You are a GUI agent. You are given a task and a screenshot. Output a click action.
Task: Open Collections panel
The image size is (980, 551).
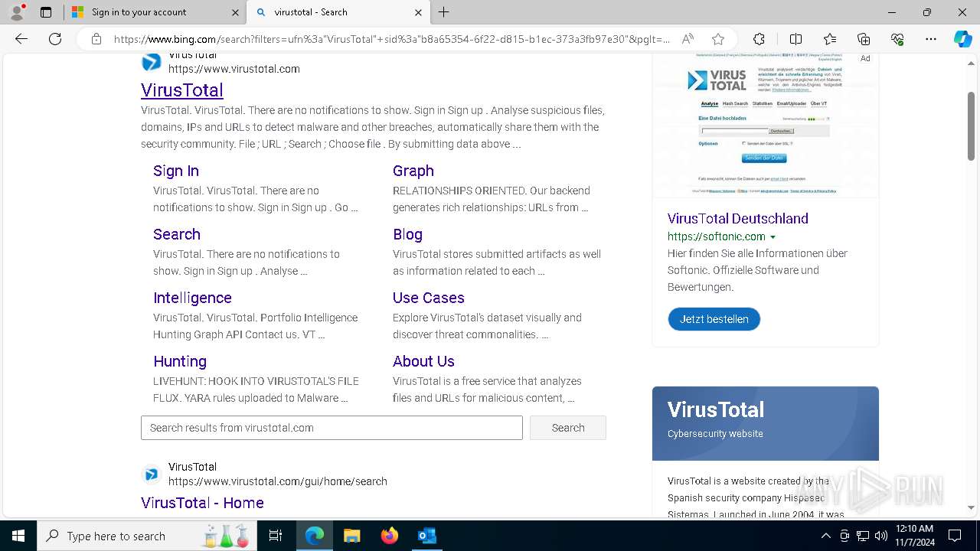click(864, 39)
